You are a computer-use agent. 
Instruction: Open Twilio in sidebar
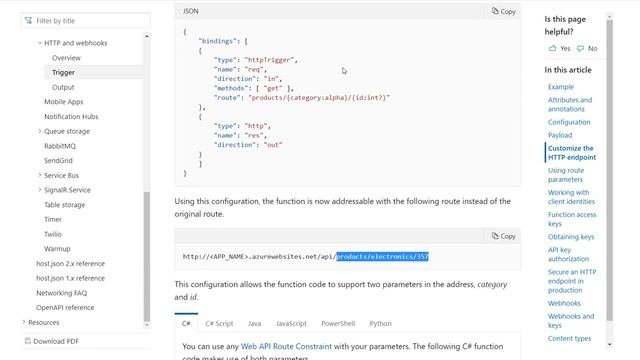pos(53,234)
